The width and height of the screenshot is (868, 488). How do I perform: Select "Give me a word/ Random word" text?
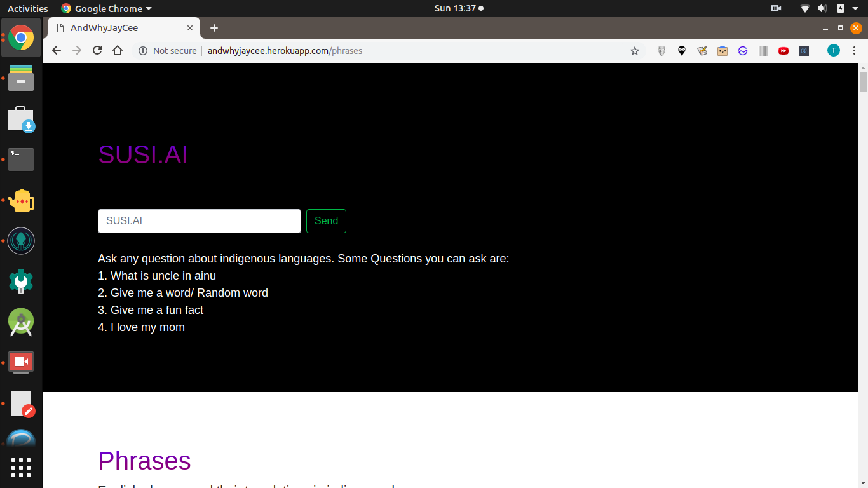click(189, 293)
